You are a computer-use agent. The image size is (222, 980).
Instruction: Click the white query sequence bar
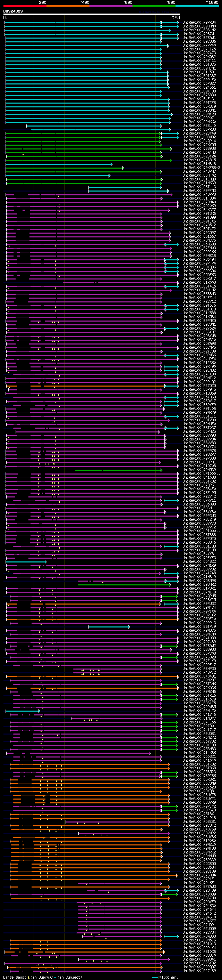click(x=92, y=15)
